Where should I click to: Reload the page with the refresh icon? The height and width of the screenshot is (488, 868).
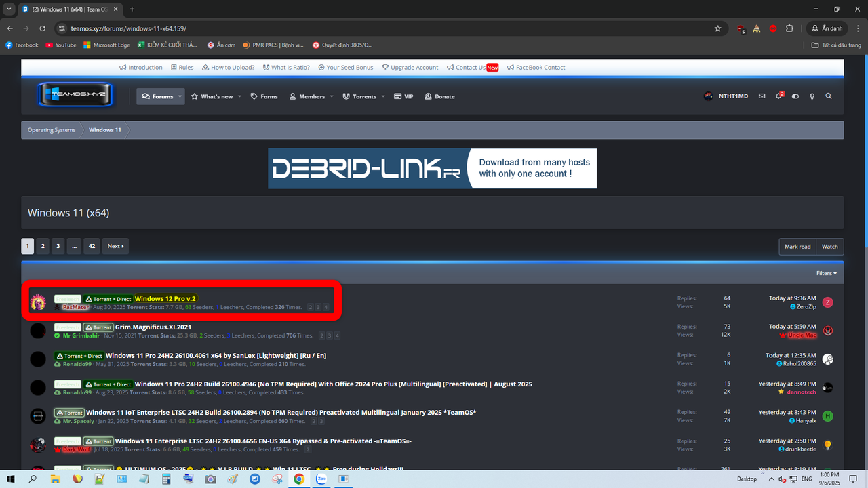(43, 28)
